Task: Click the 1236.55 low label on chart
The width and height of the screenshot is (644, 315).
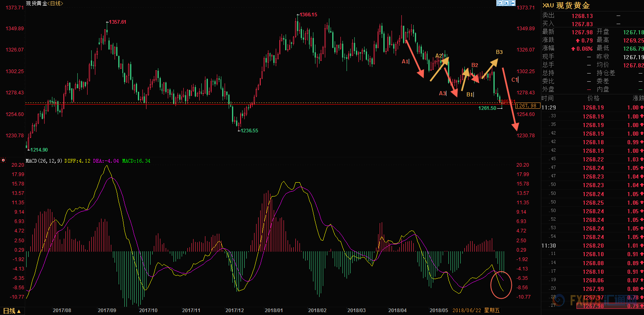Action: [x=249, y=131]
